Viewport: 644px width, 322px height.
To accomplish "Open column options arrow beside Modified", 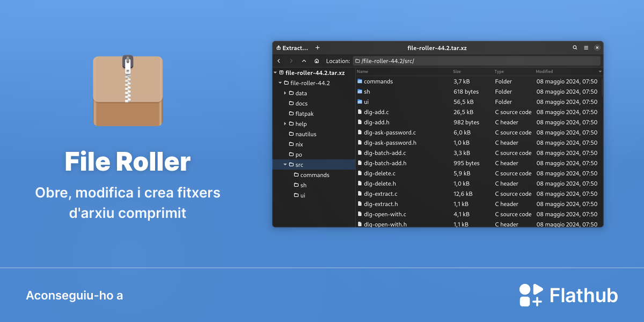I will 600,71.
